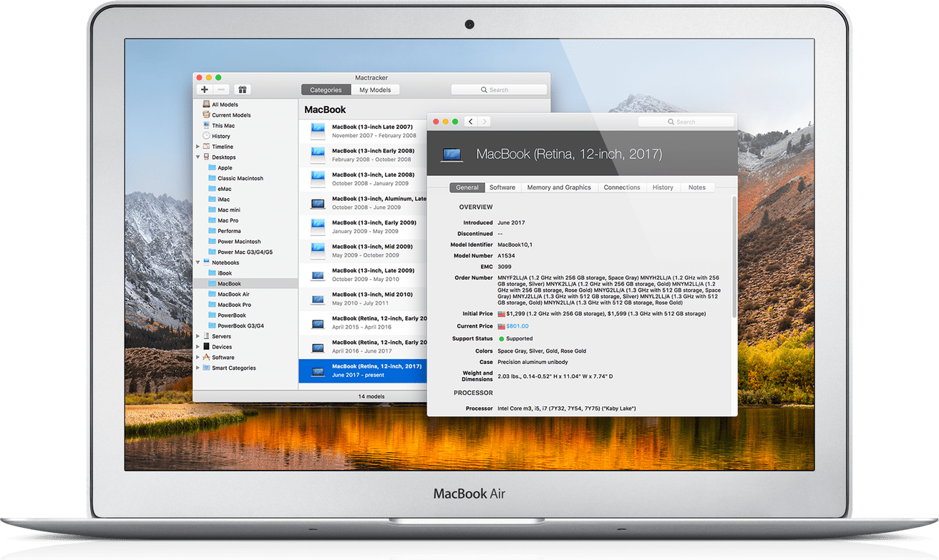This screenshot has width=939, height=560.
Task: Click the Search field in detail window
Action: point(686,122)
